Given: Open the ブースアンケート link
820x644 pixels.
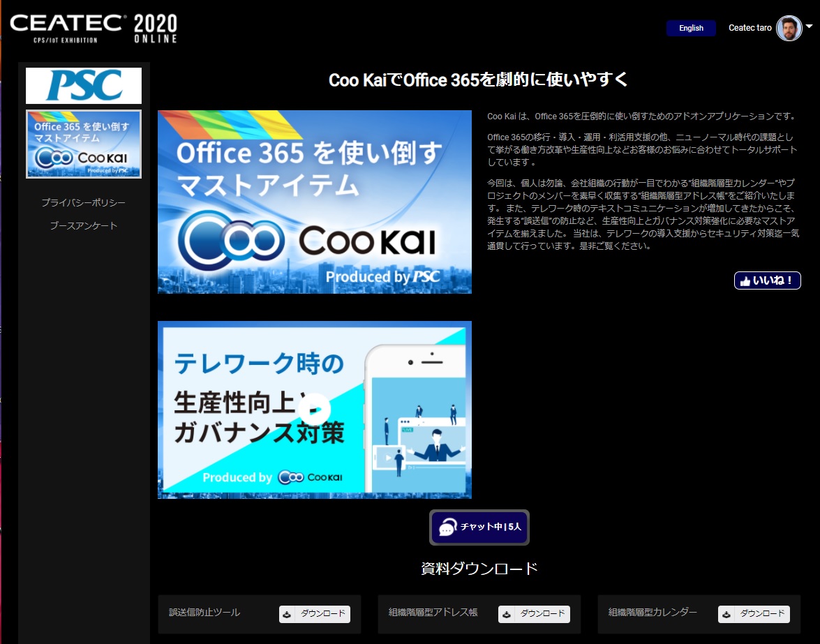Looking at the screenshot, I should 84,225.
